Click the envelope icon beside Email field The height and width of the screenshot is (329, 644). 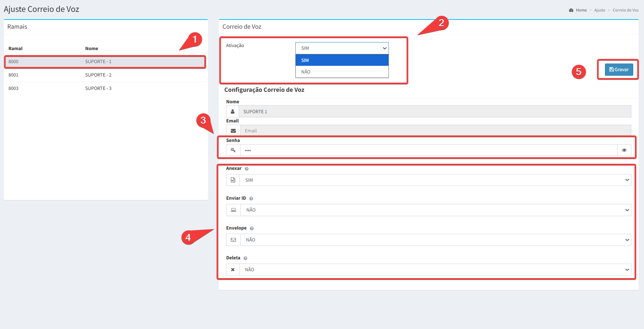coord(233,131)
